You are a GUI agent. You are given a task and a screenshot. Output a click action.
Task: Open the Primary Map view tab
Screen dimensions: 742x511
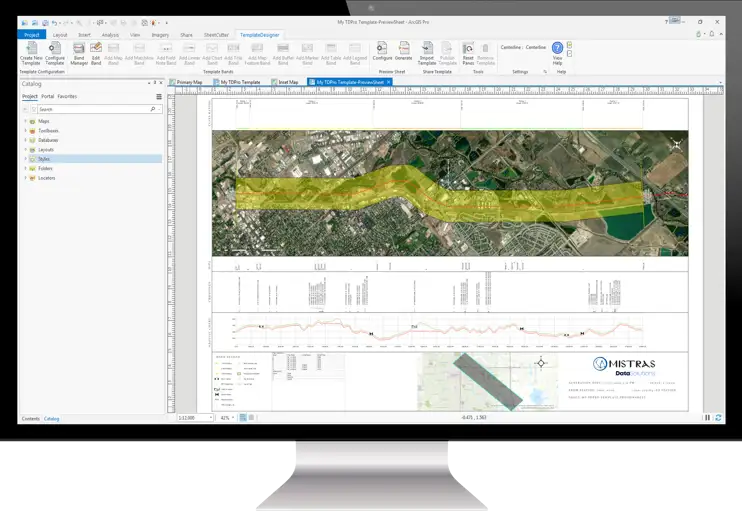coord(186,82)
